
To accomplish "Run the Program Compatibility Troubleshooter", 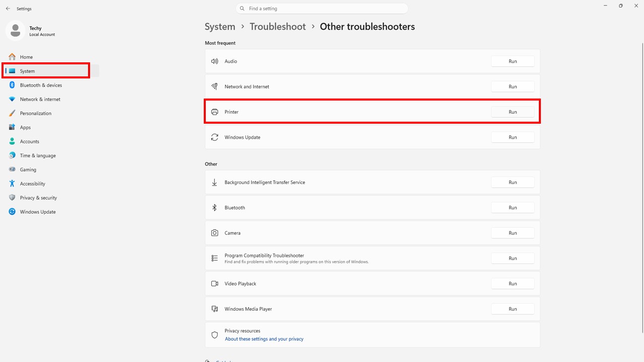I will pos(512,258).
